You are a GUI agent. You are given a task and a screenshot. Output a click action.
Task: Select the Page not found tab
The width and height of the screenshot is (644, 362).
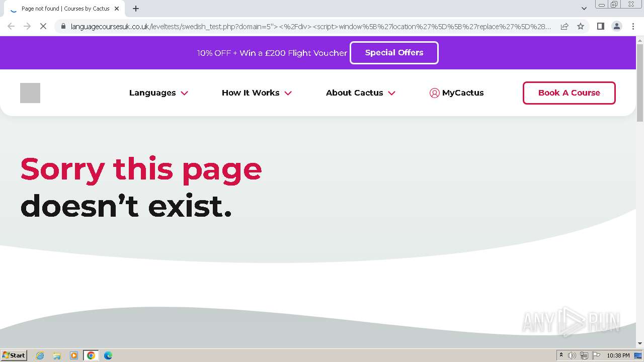[x=64, y=9]
